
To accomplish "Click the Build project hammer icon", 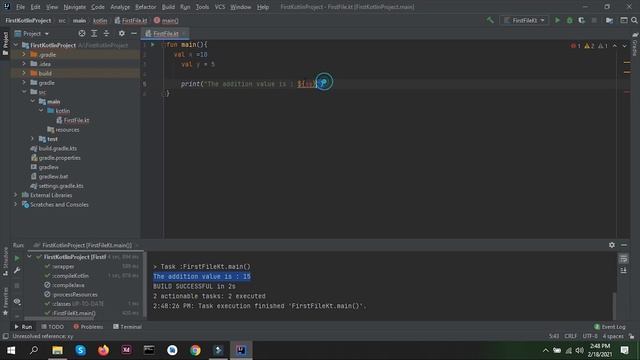I will (x=490, y=20).
